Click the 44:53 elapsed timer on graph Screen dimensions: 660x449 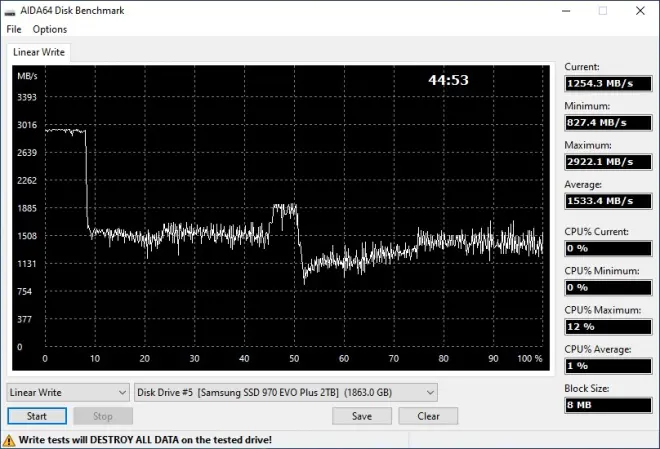[448, 80]
